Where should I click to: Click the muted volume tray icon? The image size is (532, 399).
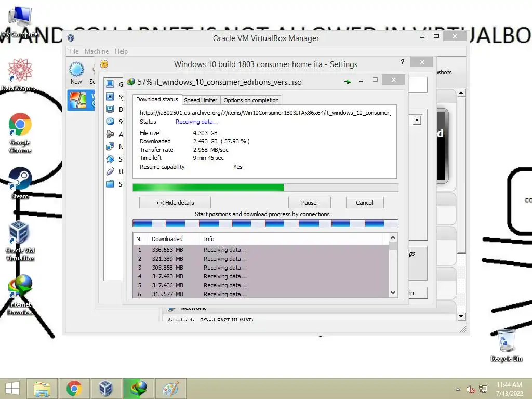click(471, 389)
